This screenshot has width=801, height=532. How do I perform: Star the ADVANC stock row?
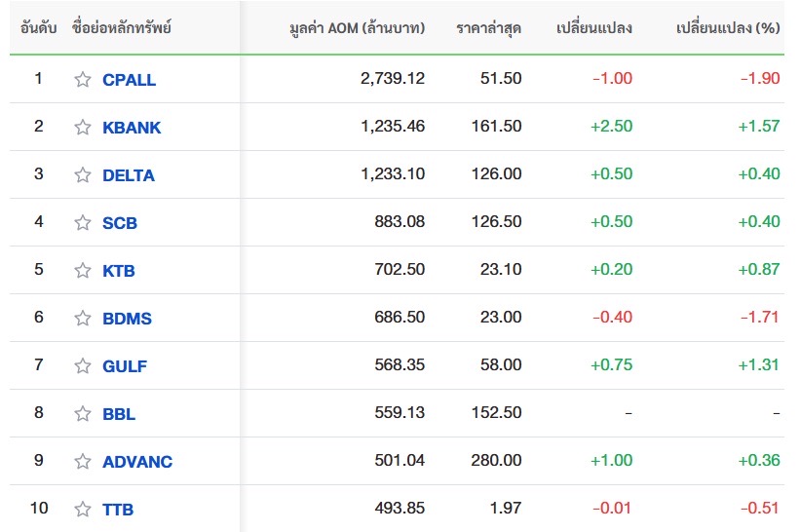[x=82, y=461]
